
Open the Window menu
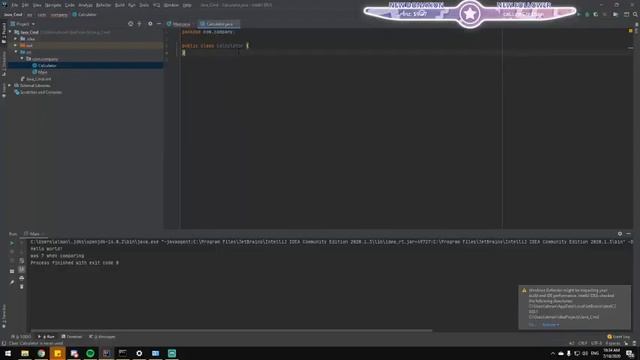(x=171, y=5)
